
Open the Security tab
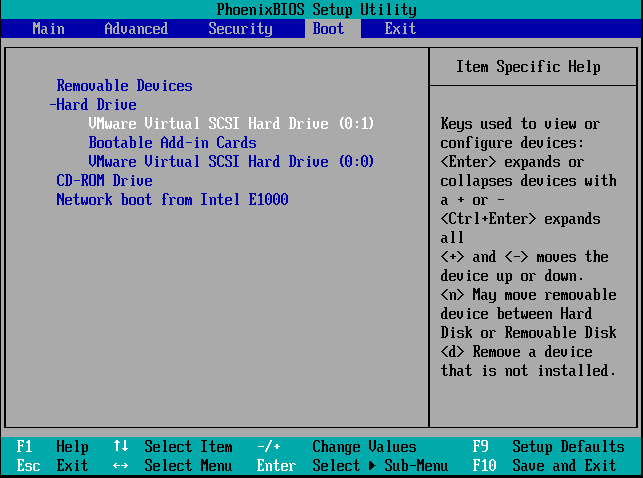click(240, 29)
